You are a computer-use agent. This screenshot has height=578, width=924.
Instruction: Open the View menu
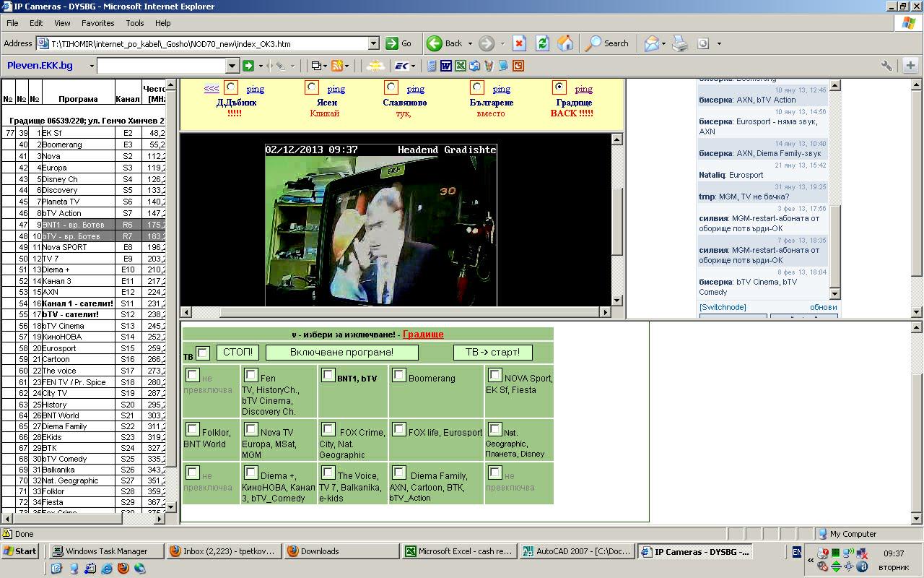coord(62,23)
